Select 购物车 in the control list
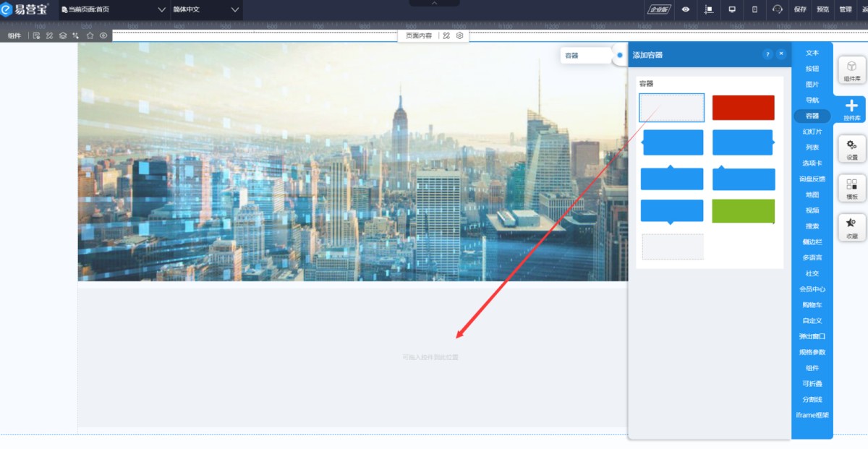Screen dimensions: 868x449 [812, 305]
